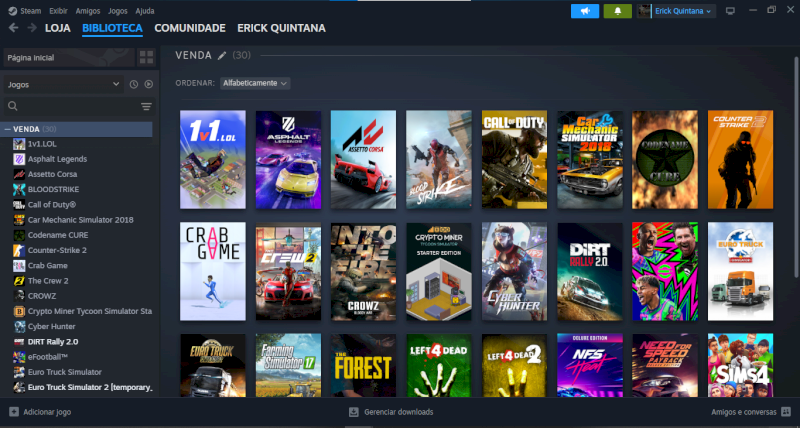Select Euro Truck Simulator in sidebar list
Image resolution: width=800 pixels, height=428 pixels.
(x=65, y=372)
